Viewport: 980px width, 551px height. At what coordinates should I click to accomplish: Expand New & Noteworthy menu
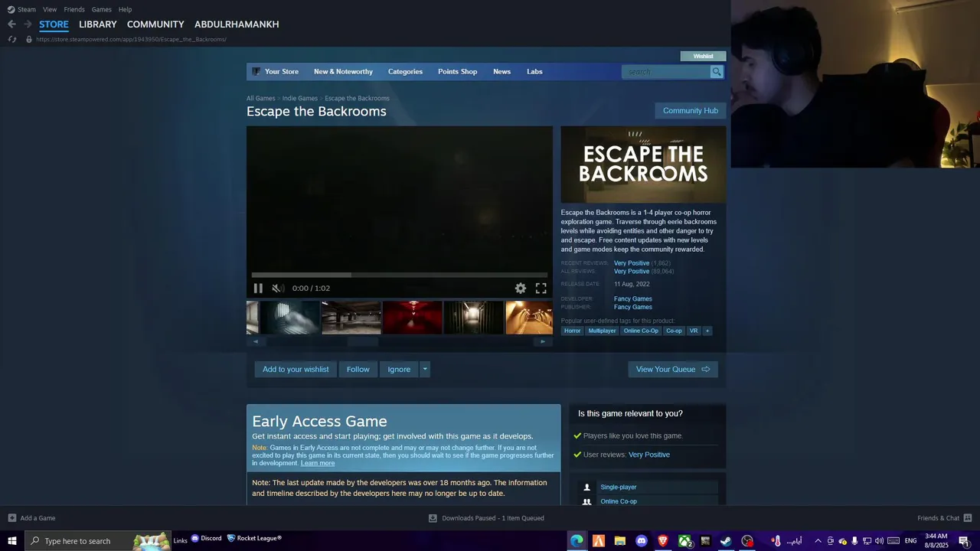(x=343, y=72)
